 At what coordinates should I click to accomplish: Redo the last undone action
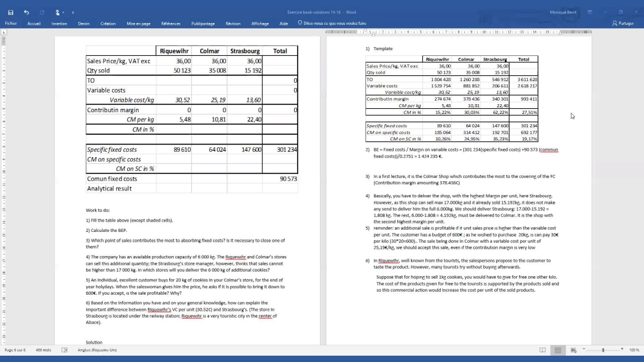[42, 12]
